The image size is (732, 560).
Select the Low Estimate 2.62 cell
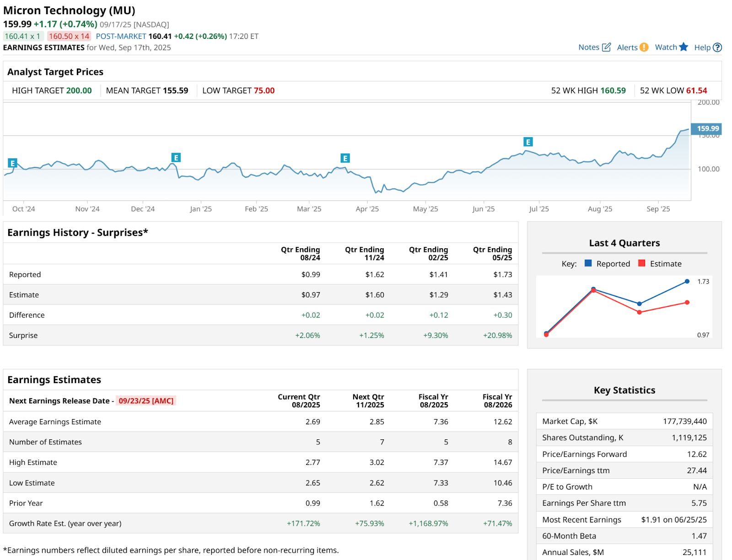(377, 483)
